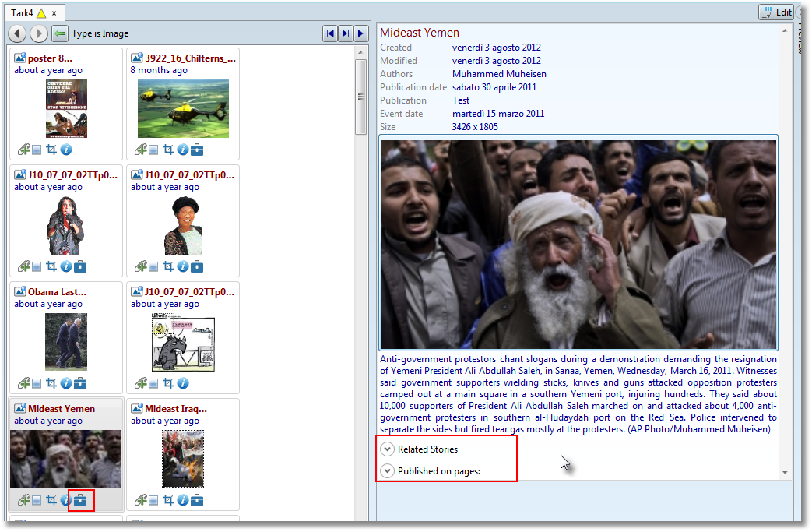Click the green arrow beside 'Type is Image'
The image size is (812, 532).
60,33
